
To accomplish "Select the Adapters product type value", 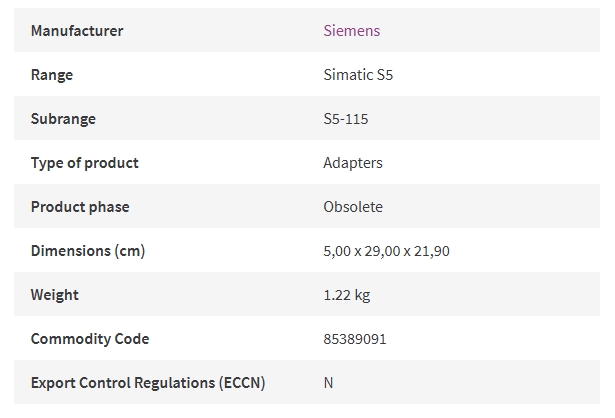I will [353, 163].
